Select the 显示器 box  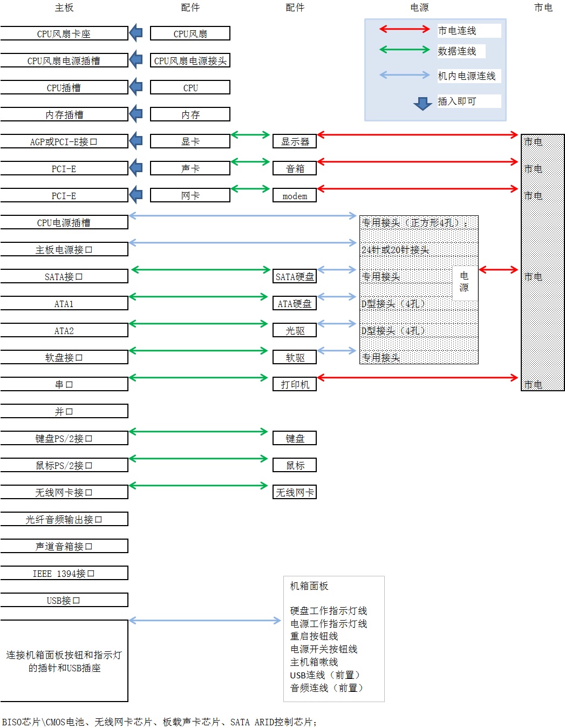295,141
